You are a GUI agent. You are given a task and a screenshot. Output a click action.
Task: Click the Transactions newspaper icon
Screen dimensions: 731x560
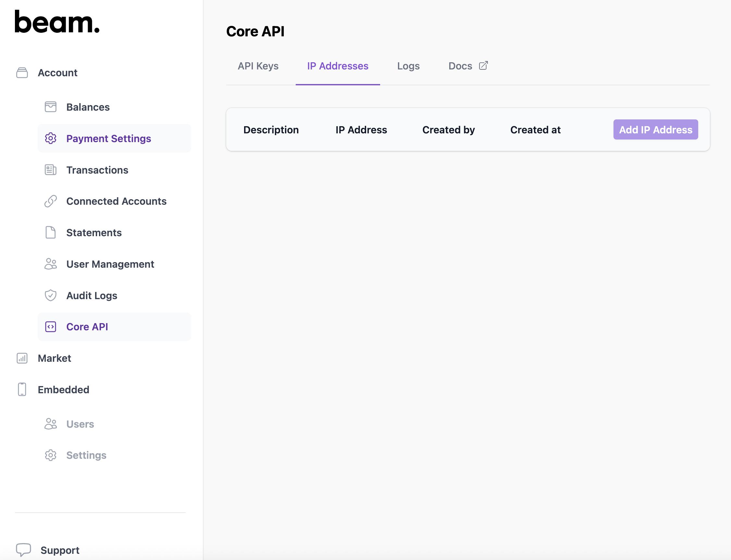(x=50, y=170)
